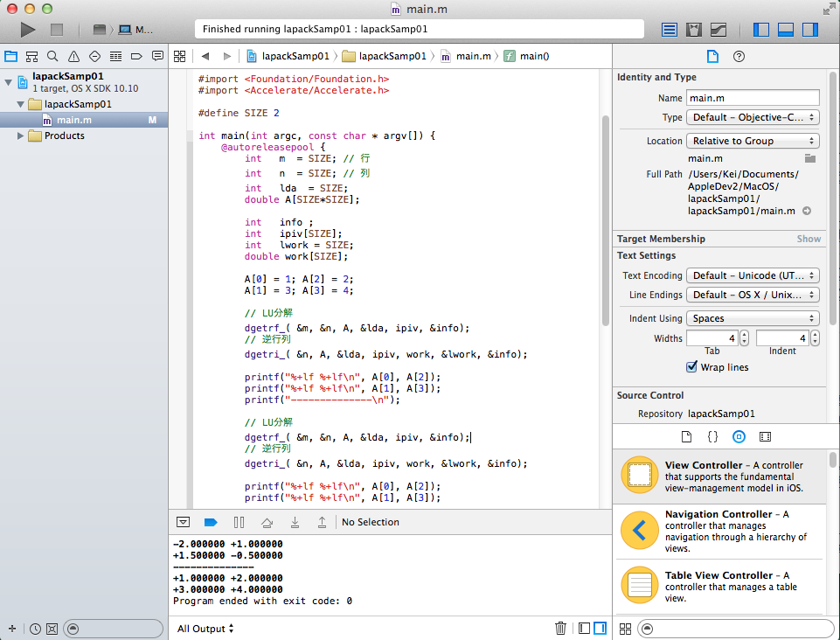This screenshot has height=640, width=840.
Task: Toggle the Debug area pane
Action: pos(785,30)
